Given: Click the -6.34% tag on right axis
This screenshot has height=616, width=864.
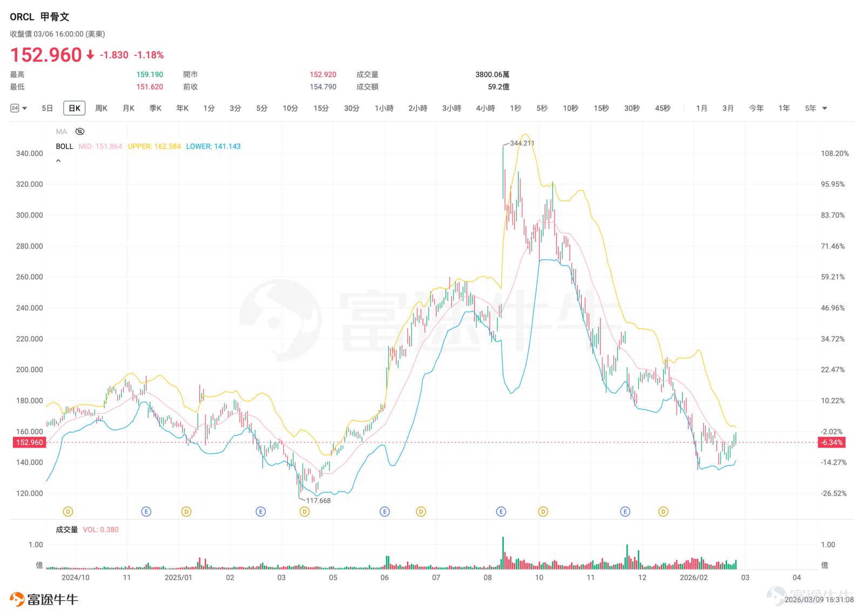Looking at the screenshot, I should pos(832,442).
